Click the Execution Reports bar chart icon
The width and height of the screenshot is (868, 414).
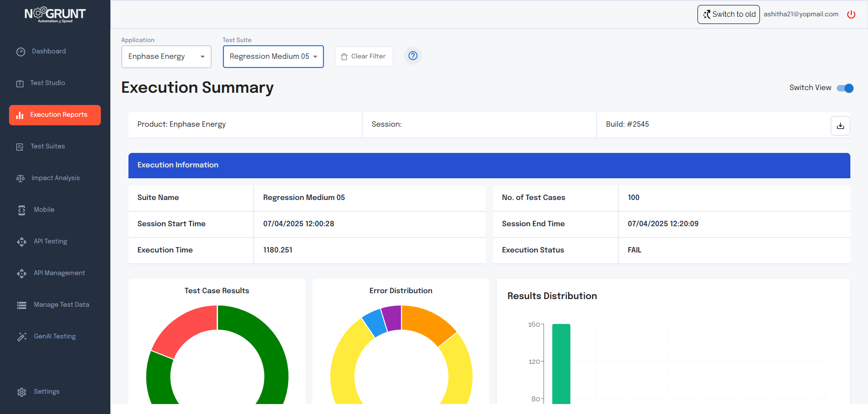click(x=20, y=115)
